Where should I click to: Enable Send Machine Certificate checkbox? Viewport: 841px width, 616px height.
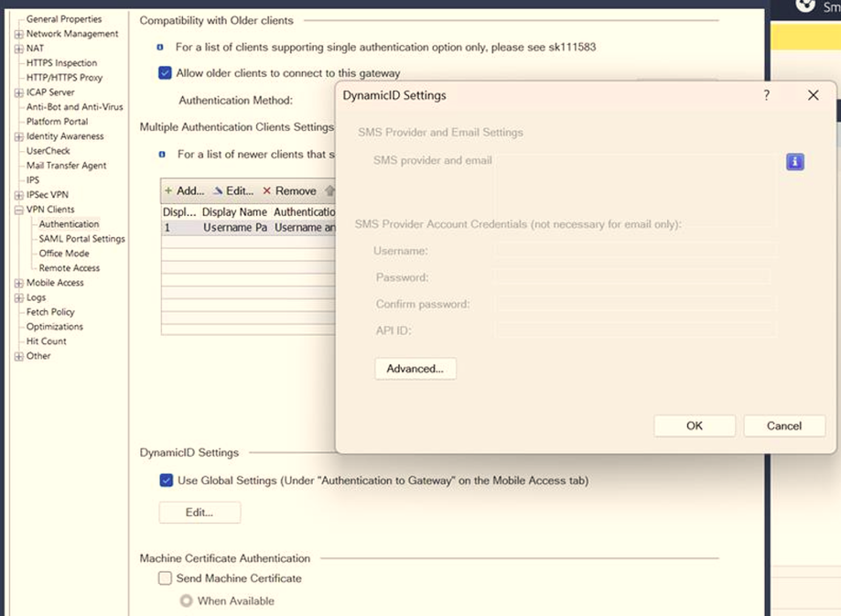point(166,578)
